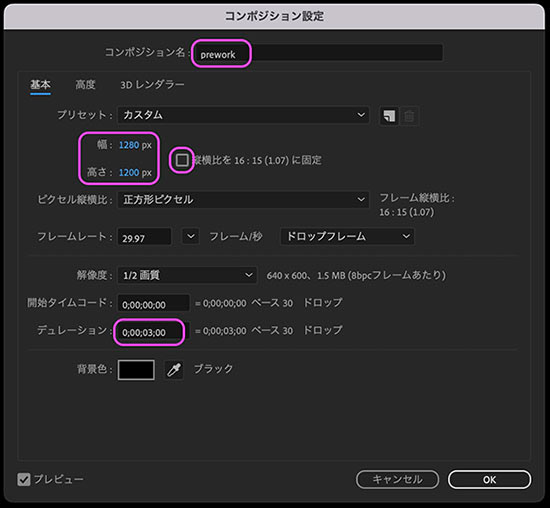
Task: Open the frame rate arrow dropdown
Action: coord(191,236)
